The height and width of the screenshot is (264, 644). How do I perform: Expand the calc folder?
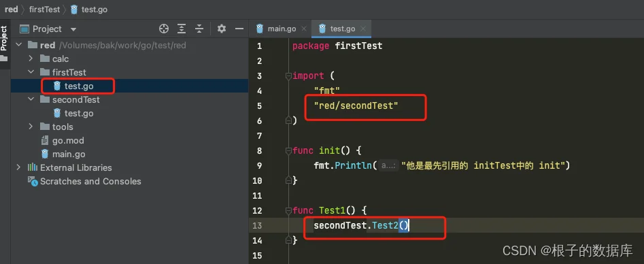31,59
